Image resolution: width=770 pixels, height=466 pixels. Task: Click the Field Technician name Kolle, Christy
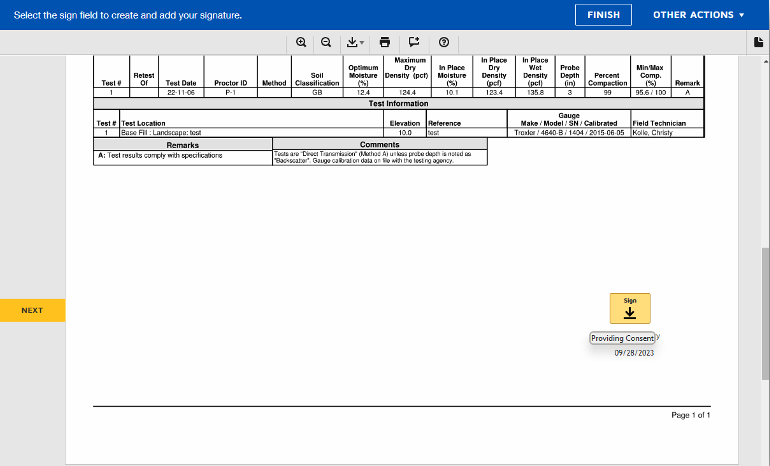click(653, 132)
